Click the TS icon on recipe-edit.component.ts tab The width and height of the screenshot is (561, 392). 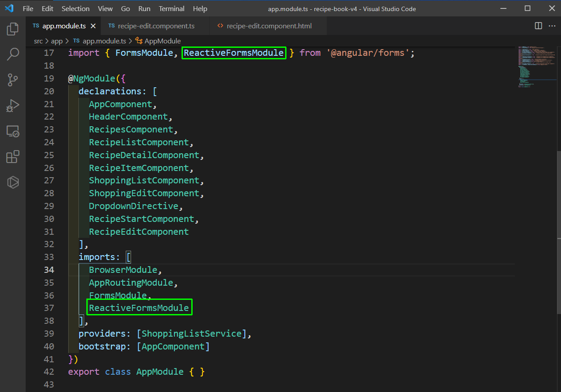pos(112,26)
